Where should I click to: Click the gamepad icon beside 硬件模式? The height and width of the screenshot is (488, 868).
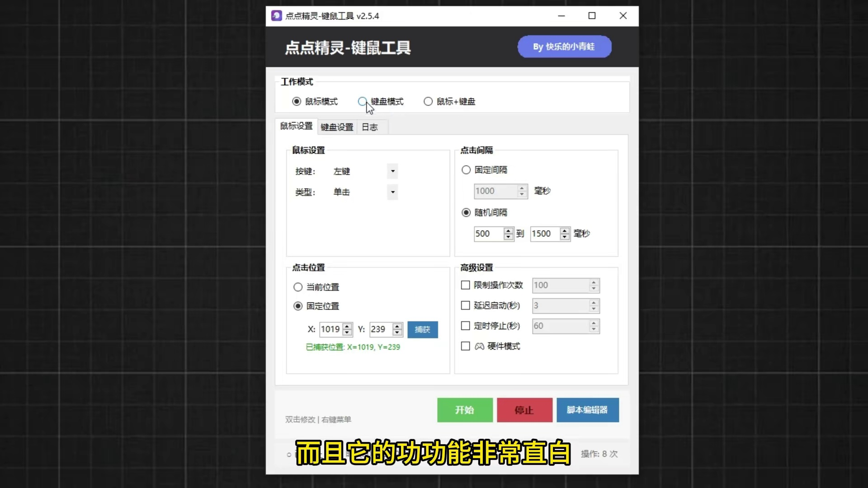[x=479, y=346]
